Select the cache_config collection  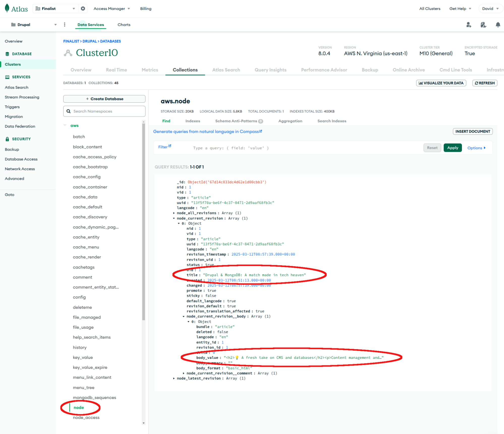(87, 177)
